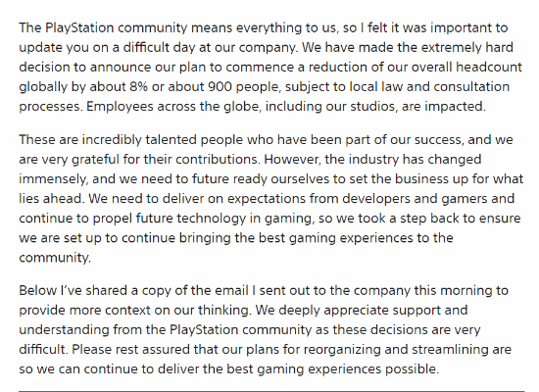The height and width of the screenshot is (392, 539).
Task: Click the lone word "community." ending paragraph two
Action: 55,258
